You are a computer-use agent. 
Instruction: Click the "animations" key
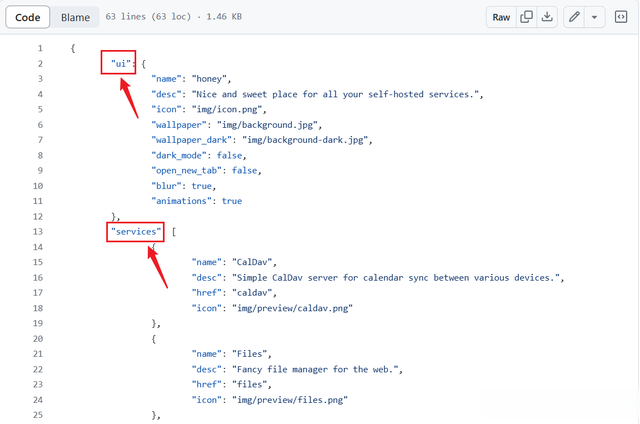182,201
